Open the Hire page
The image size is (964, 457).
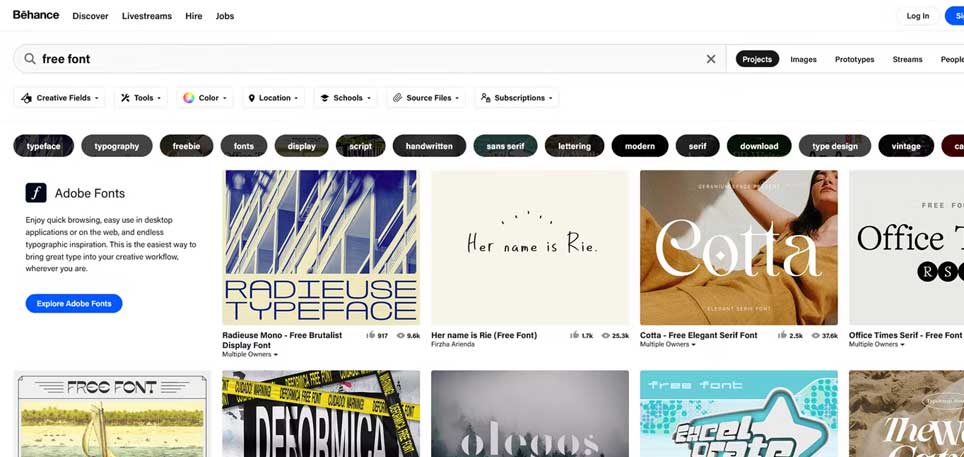(194, 16)
